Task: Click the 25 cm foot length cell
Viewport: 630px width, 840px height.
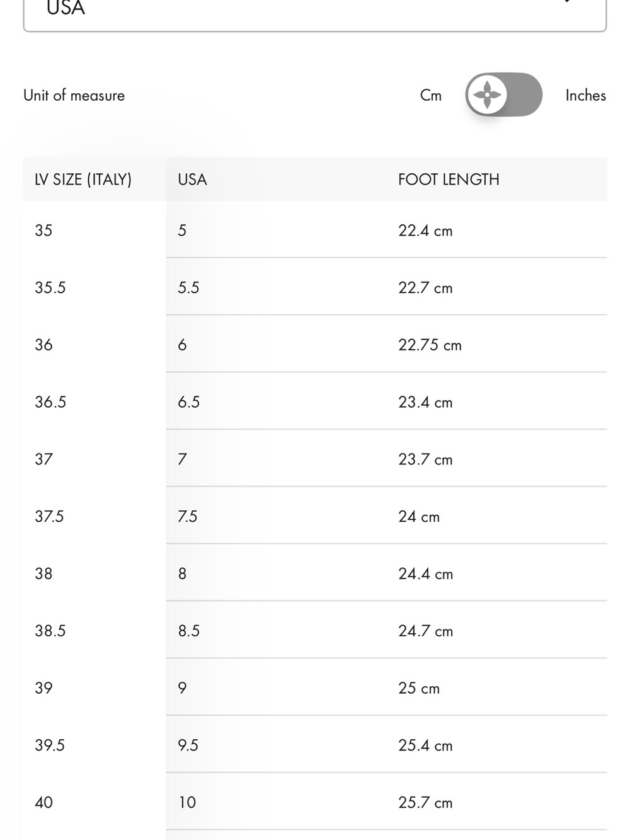Action: coord(419,688)
